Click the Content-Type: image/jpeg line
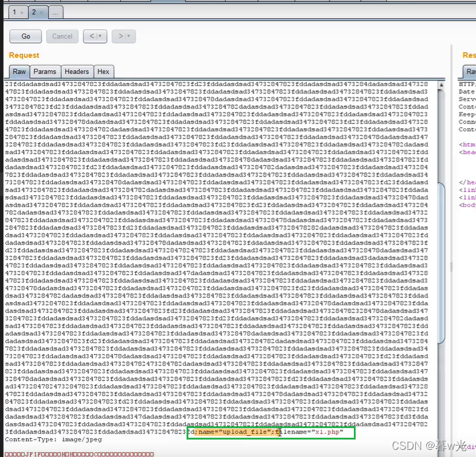Image resolution: width=476 pixels, height=457 pixels. point(54,440)
